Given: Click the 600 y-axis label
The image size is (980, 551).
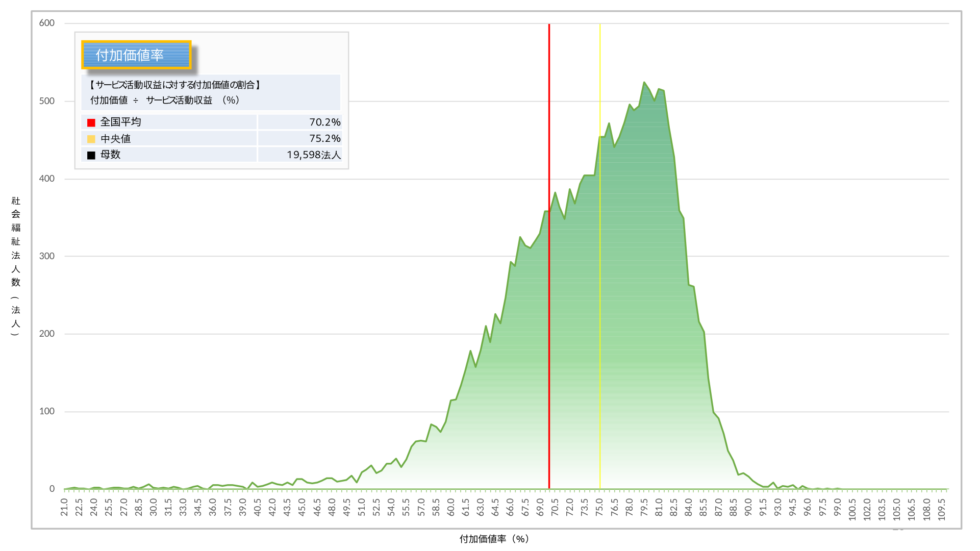Looking at the screenshot, I should (47, 23).
